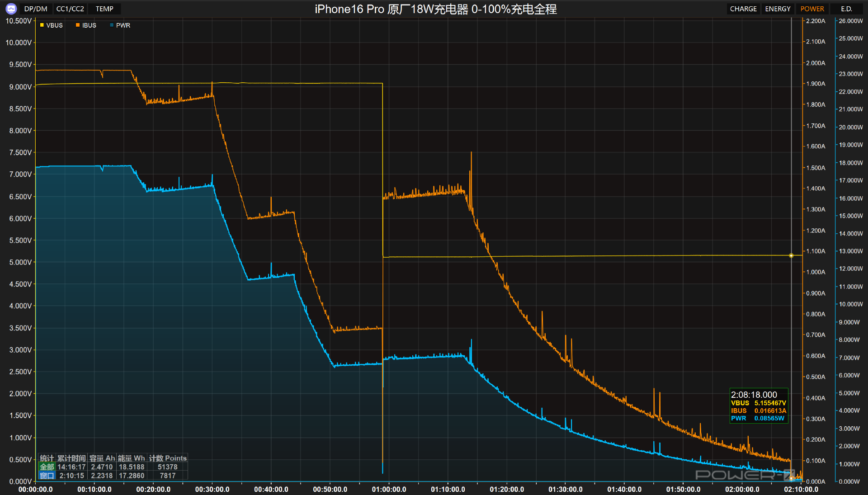This screenshot has height=495, width=868.
Task: Click the 统计 table corner header
Action: (47, 458)
